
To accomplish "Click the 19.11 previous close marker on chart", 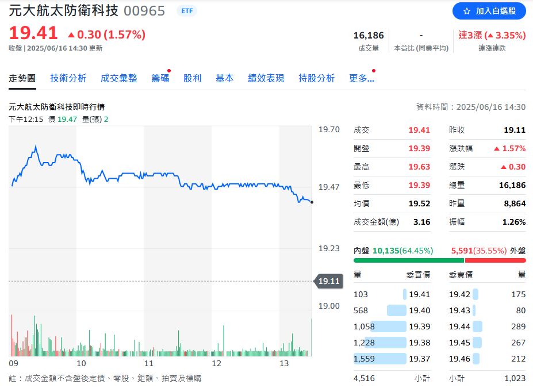I will click(x=329, y=281).
